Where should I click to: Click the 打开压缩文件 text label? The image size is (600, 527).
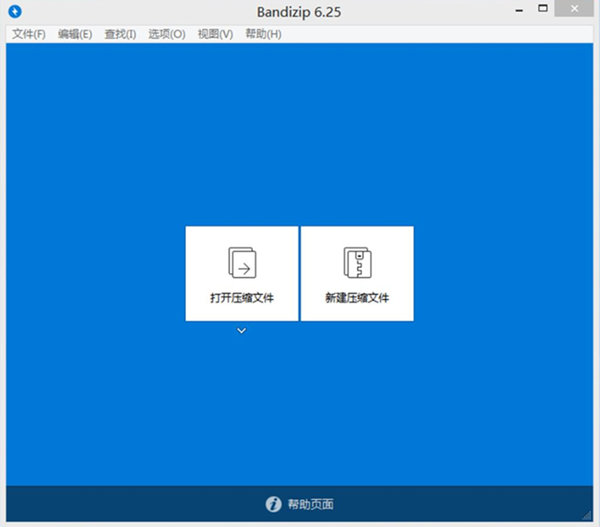[x=242, y=299]
